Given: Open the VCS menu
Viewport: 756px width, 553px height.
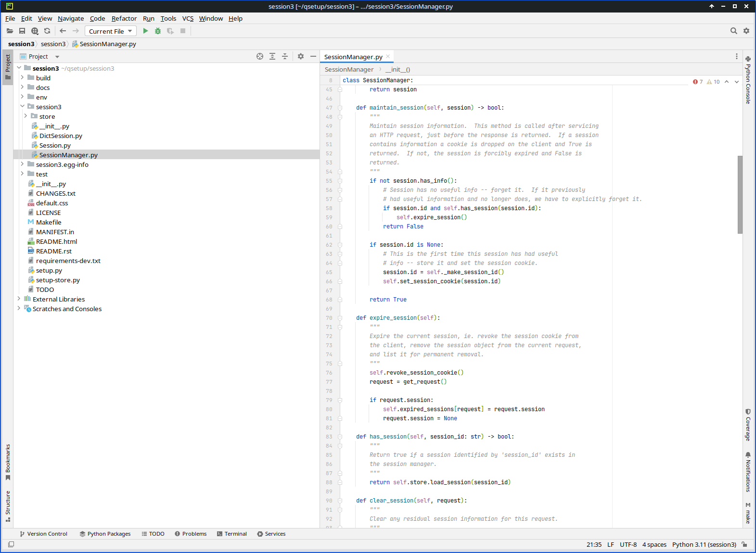Looking at the screenshot, I should [x=188, y=18].
